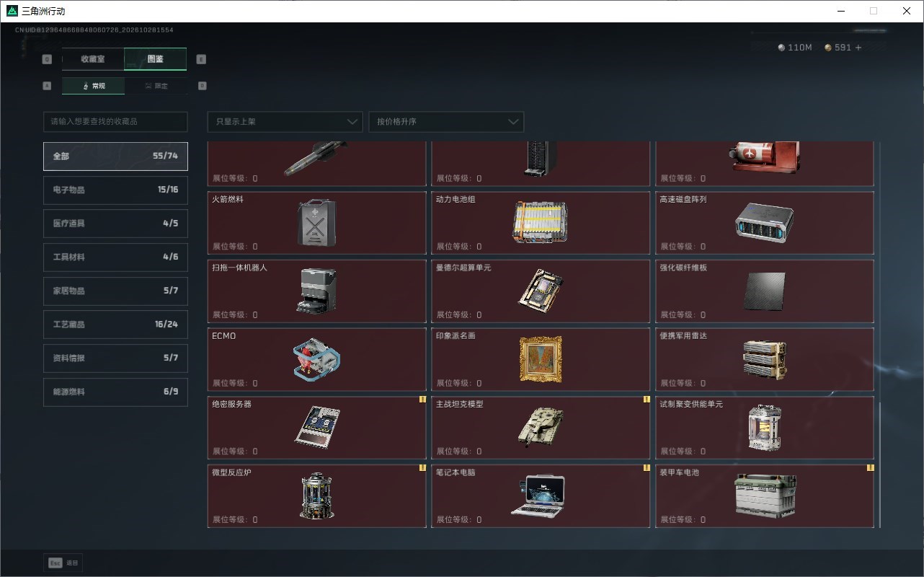
Task: Click the 主战坦克模型 tank icon
Action: coord(541,427)
